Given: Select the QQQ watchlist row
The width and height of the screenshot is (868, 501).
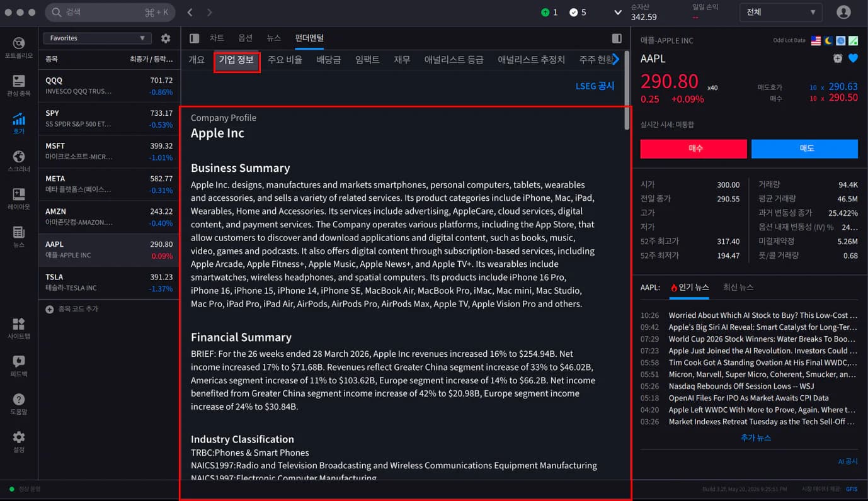Looking at the screenshot, I should pyautogui.click(x=109, y=86).
